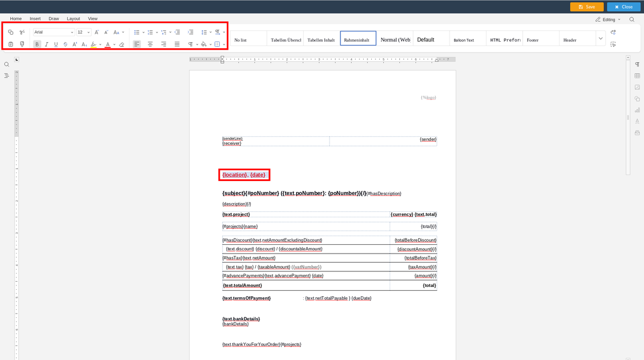Apply a numbered list
The width and height of the screenshot is (644, 360).
pyautogui.click(x=150, y=32)
